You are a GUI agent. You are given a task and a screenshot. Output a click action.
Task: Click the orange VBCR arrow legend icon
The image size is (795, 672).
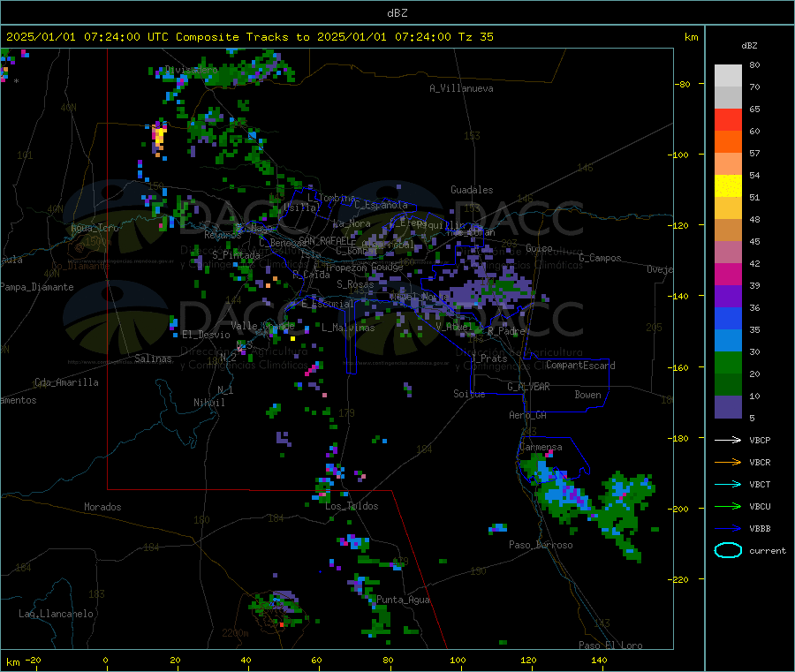pos(728,462)
